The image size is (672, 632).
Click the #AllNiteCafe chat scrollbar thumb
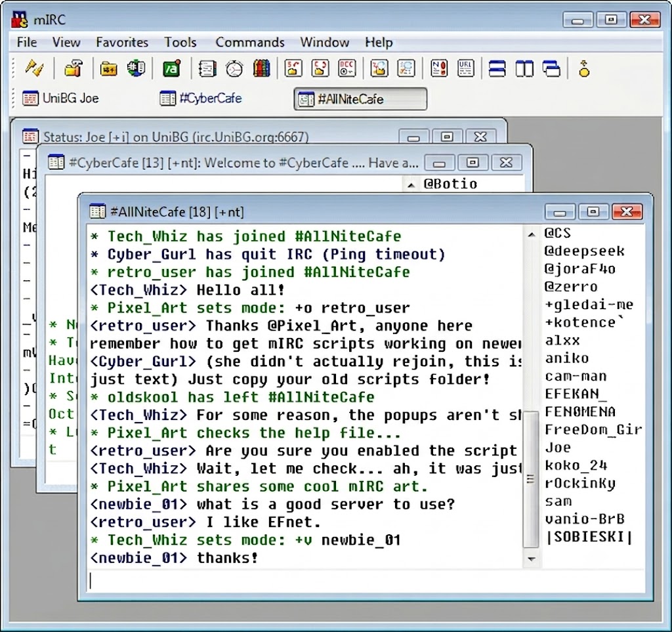(x=531, y=479)
